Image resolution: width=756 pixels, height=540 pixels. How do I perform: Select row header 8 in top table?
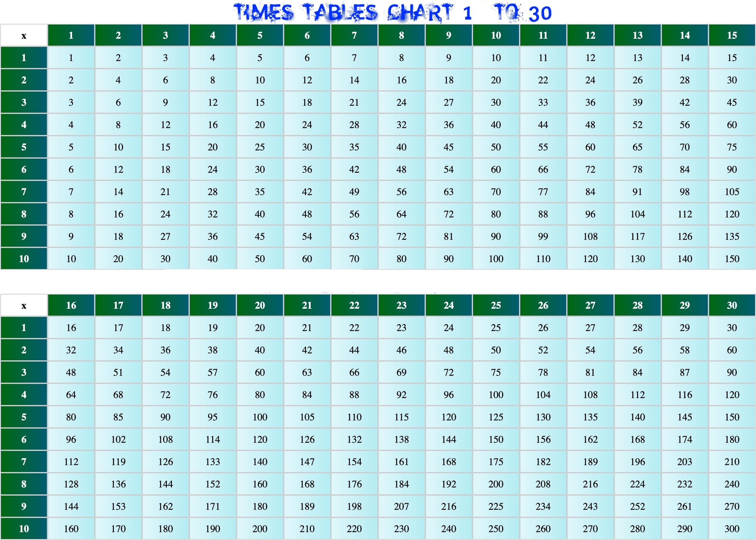click(24, 214)
